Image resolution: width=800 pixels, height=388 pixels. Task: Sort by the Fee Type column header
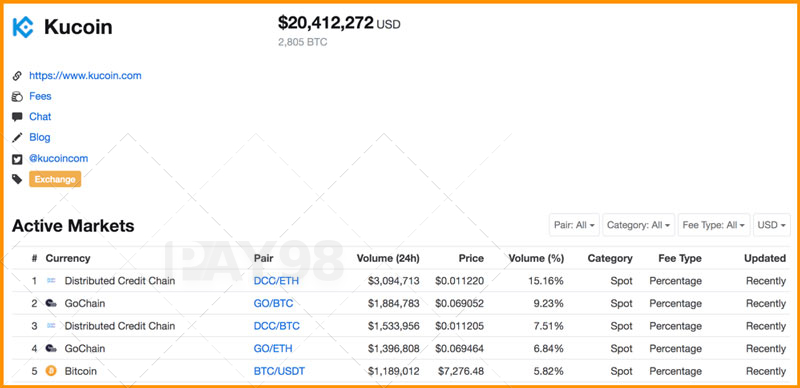680,258
